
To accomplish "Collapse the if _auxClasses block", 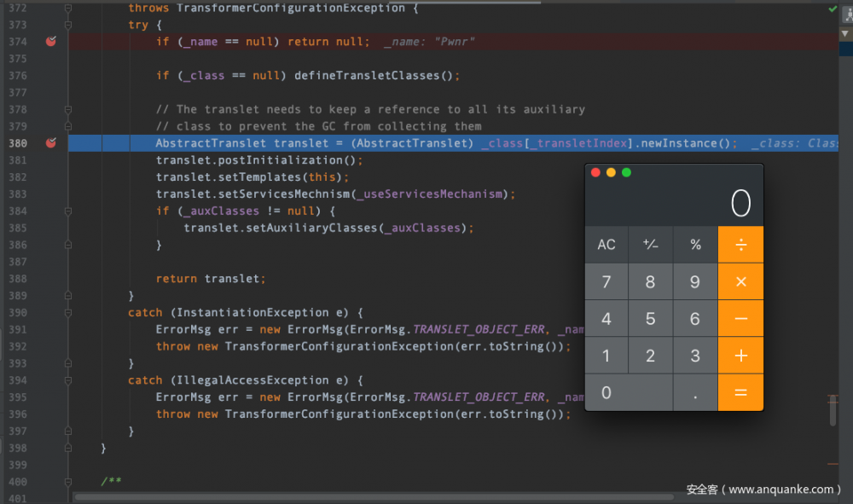I will (67, 211).
